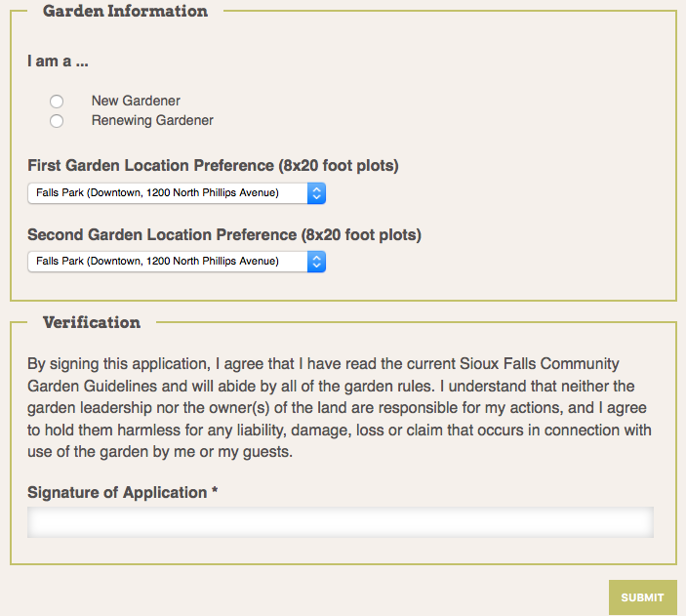Click blue arrow stepper on first location dropdown
Screen dimensions: 686x616
click(x=316, y=193)
